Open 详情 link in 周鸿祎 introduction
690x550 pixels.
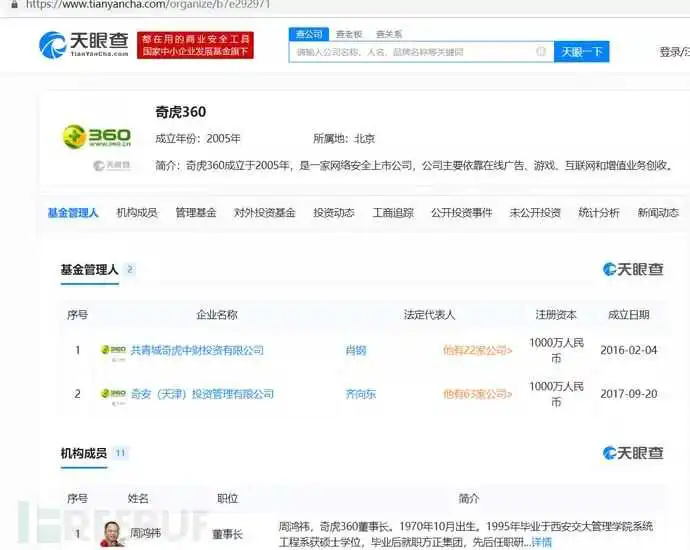click(x=541, y=542)
